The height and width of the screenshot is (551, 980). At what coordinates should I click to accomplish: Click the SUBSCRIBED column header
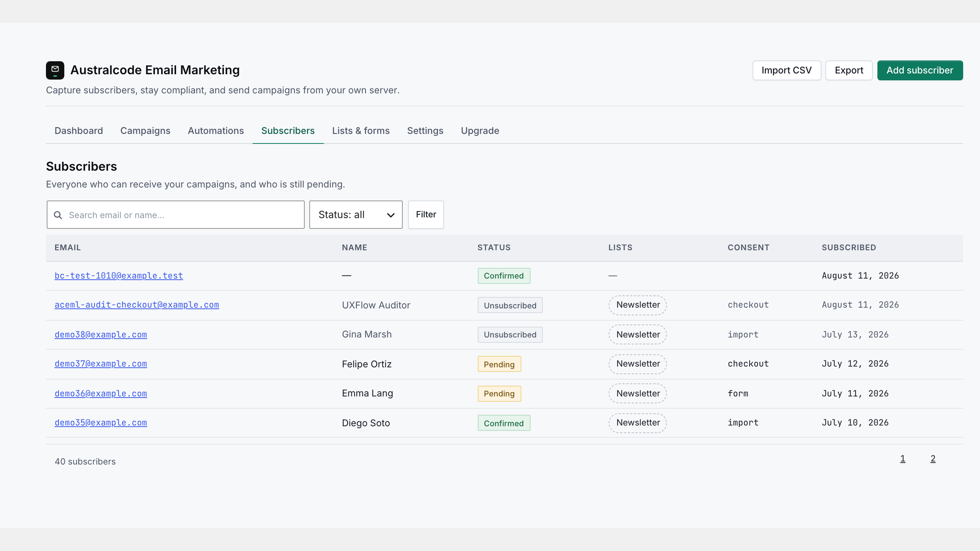click(x=849, y=248)
